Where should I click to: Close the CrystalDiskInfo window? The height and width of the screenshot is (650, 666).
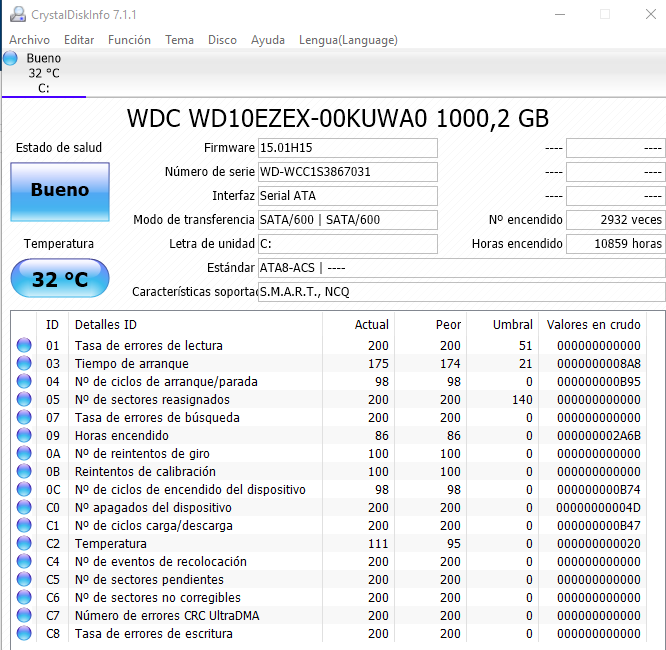pyautogui.click(x=650, y=14)
